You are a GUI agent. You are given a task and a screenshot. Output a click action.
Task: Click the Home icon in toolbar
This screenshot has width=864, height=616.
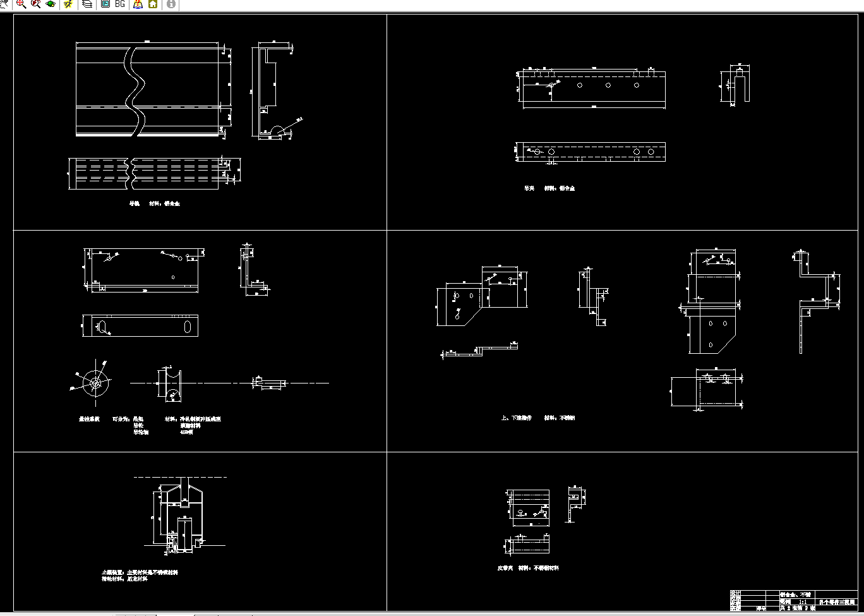click(153, 4)
